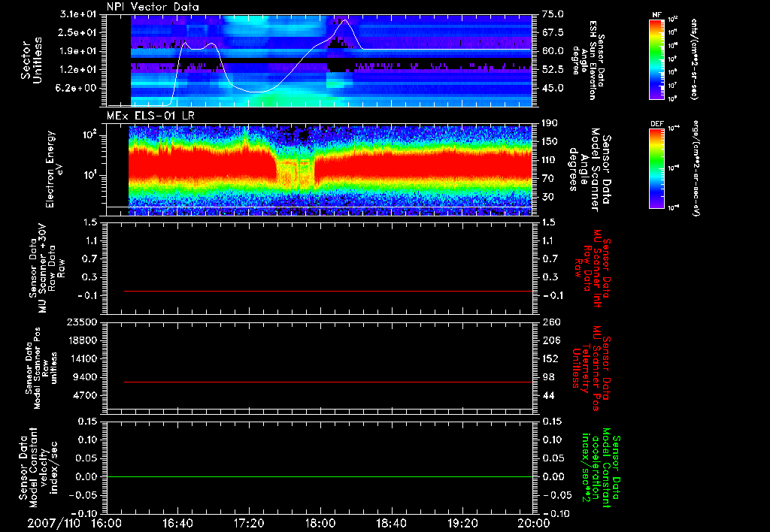Click the "ergs/(cm**2-sr-sec-eV)" units label
Viewport: 770px width, 532px height.
point(696,168)
